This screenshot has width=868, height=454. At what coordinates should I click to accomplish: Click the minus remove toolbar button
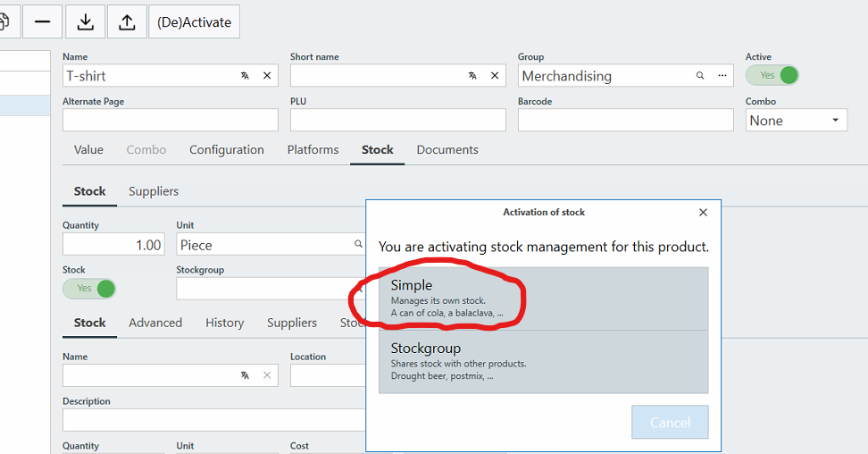pos(43,22)
